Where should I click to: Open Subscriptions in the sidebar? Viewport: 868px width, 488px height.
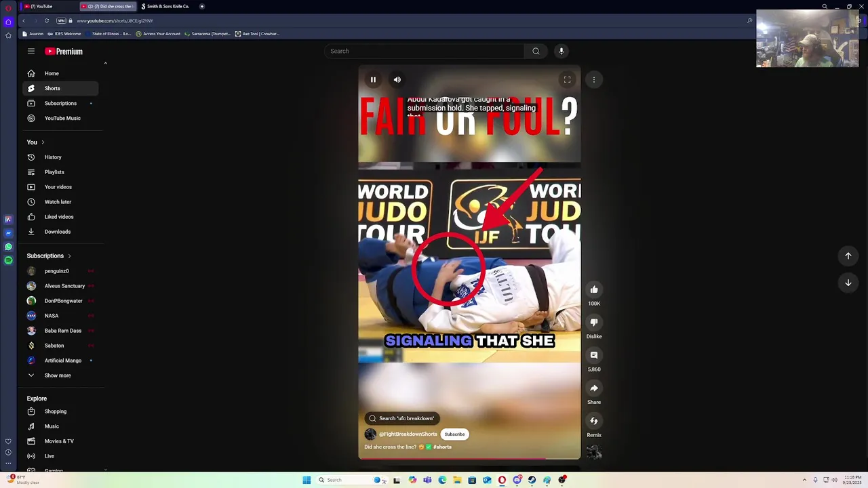tap(60, 103)
